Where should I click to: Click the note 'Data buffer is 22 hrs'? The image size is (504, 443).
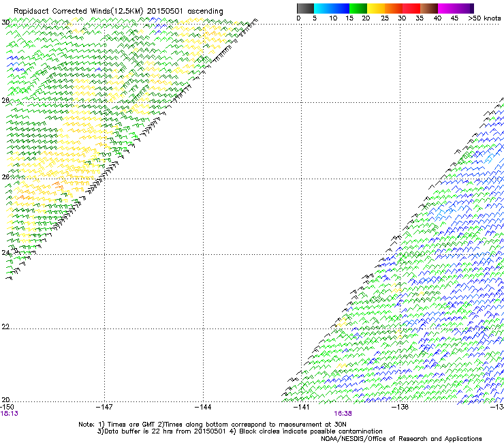(139, 431)
